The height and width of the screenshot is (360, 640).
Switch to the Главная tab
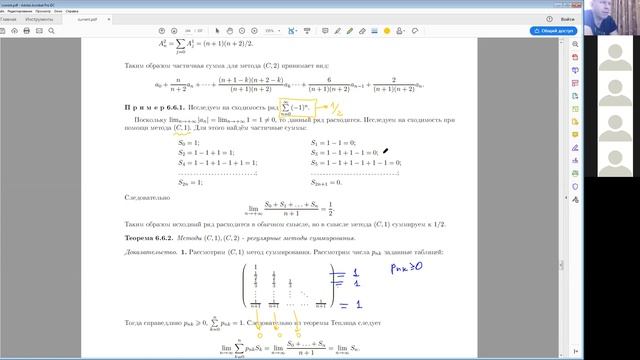point(8,20)
